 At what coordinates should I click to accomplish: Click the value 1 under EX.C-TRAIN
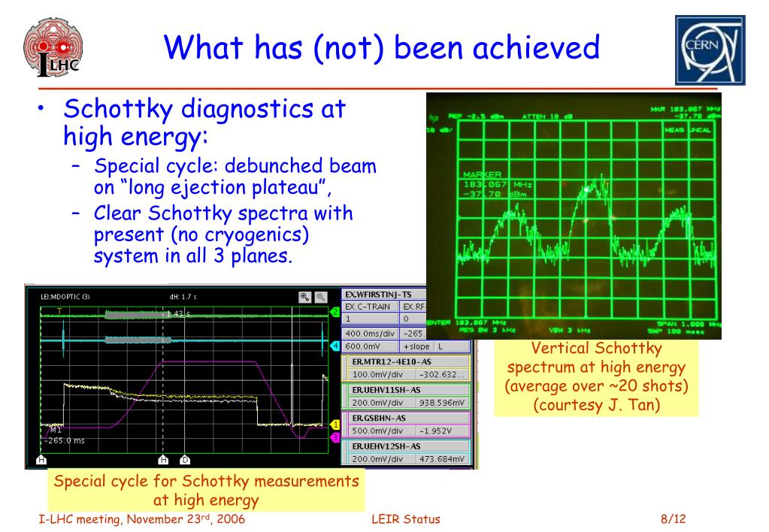371,319
